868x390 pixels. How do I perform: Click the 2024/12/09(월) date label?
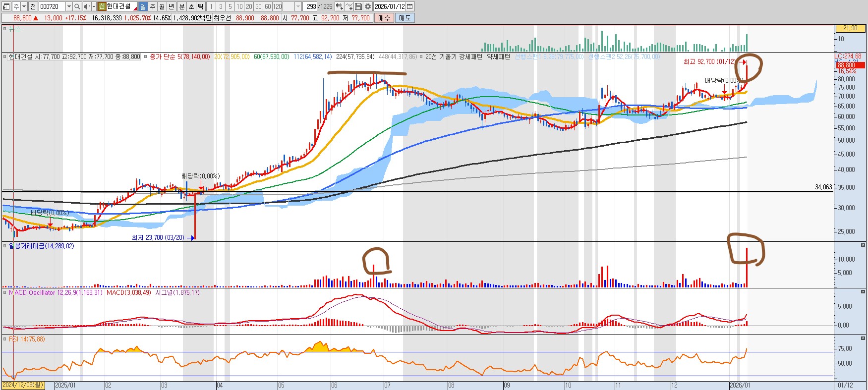point(23,385)
